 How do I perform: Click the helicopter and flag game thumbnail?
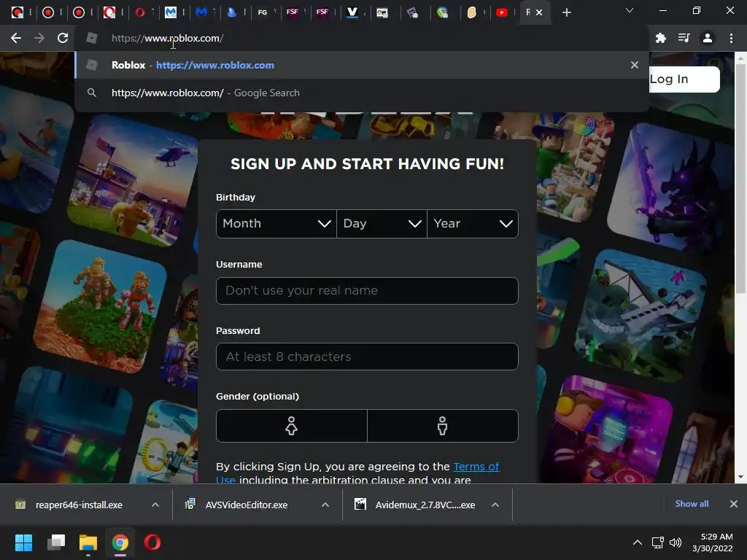click(134, 181)
